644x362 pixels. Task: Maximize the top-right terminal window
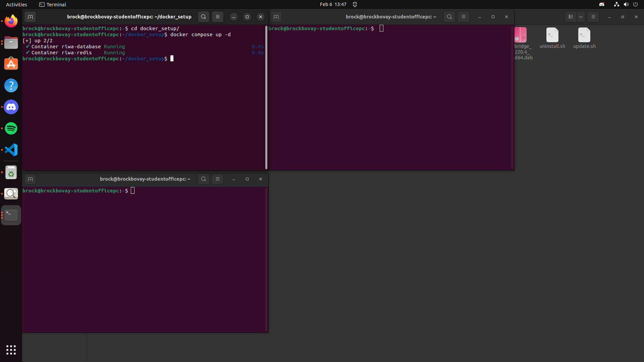click(493, 17)
